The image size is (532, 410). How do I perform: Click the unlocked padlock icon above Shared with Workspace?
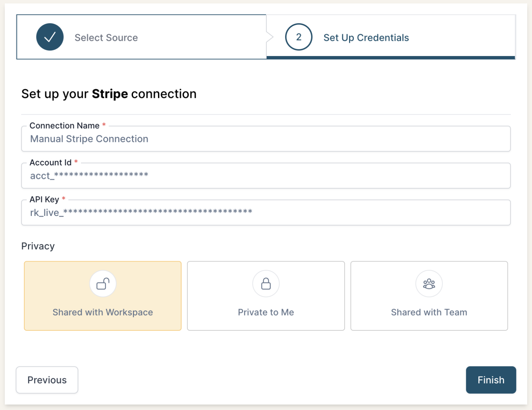pos(103,283)
